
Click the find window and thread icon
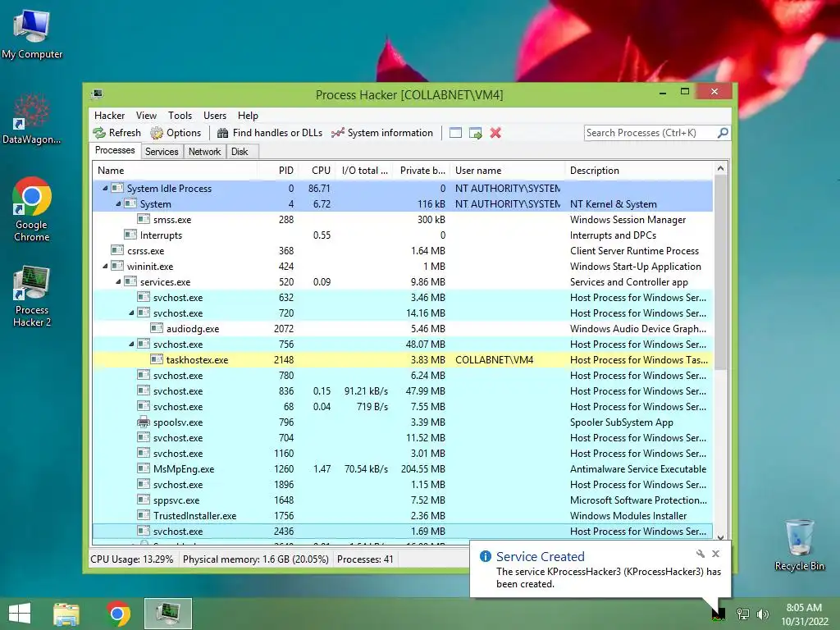pos(475,133)
